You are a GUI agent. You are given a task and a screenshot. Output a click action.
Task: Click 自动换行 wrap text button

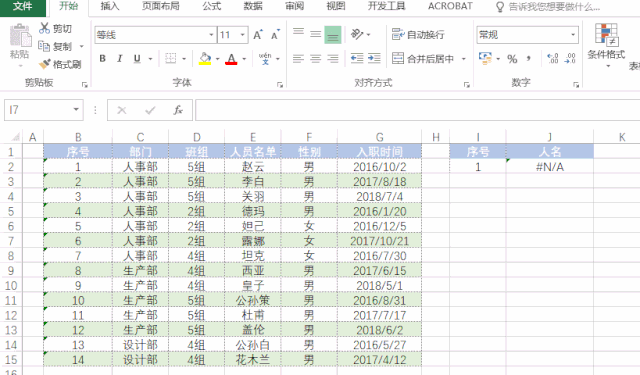point(418,35)
